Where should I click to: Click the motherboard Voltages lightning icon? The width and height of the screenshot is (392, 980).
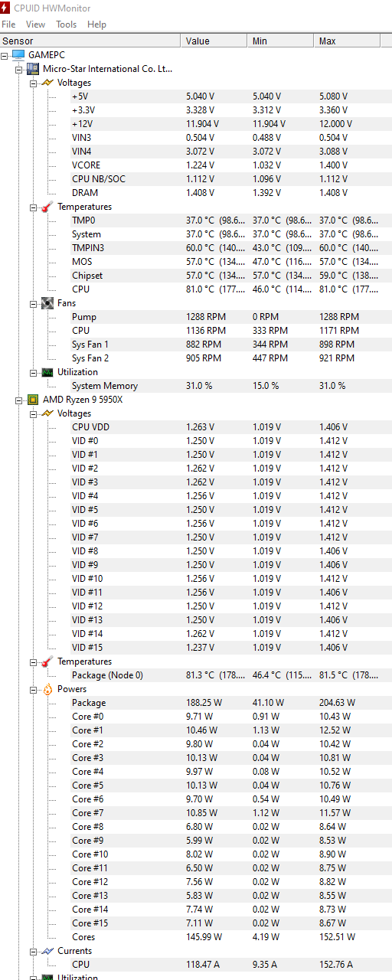coord(47,83)
